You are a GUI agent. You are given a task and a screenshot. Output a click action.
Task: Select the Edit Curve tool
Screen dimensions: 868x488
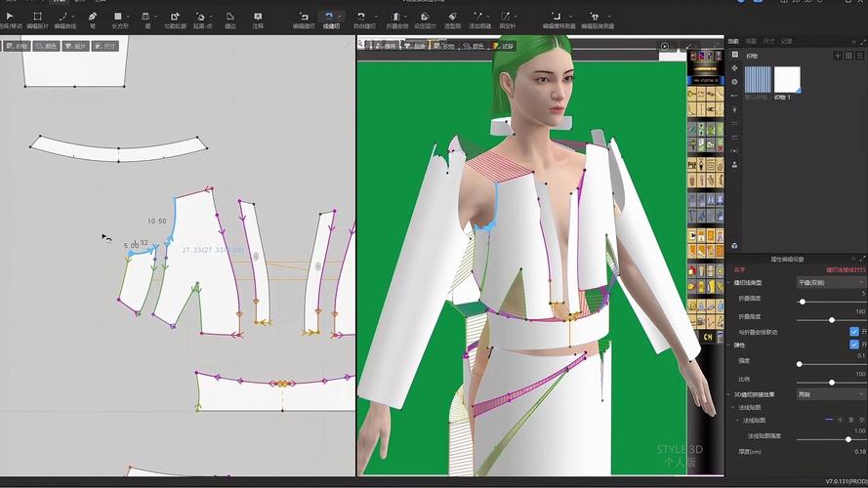62,20
